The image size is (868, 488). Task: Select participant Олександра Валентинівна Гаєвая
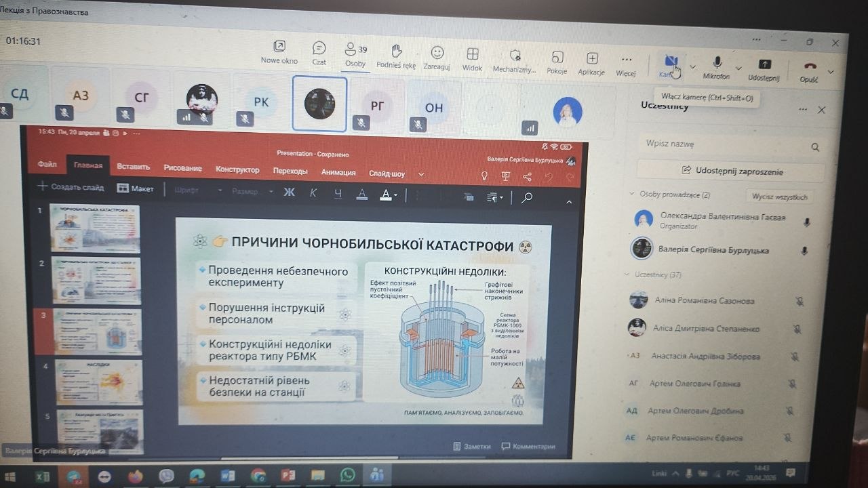[722, 220]
